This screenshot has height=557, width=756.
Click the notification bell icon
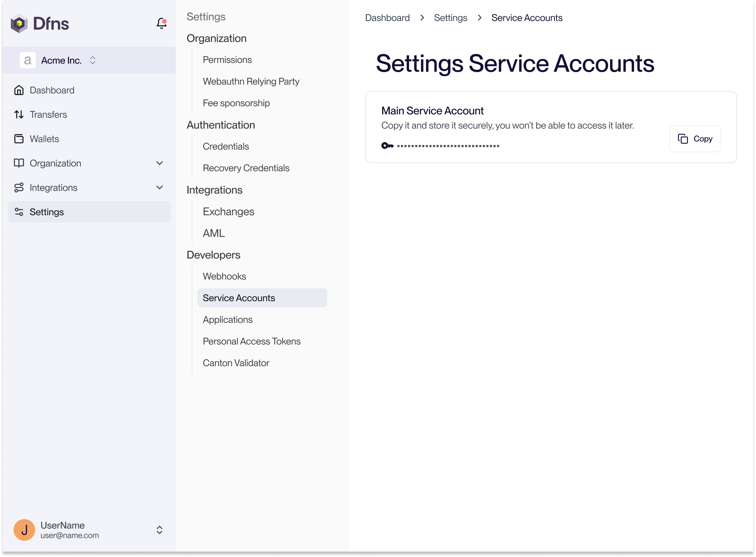pos(162,23)
